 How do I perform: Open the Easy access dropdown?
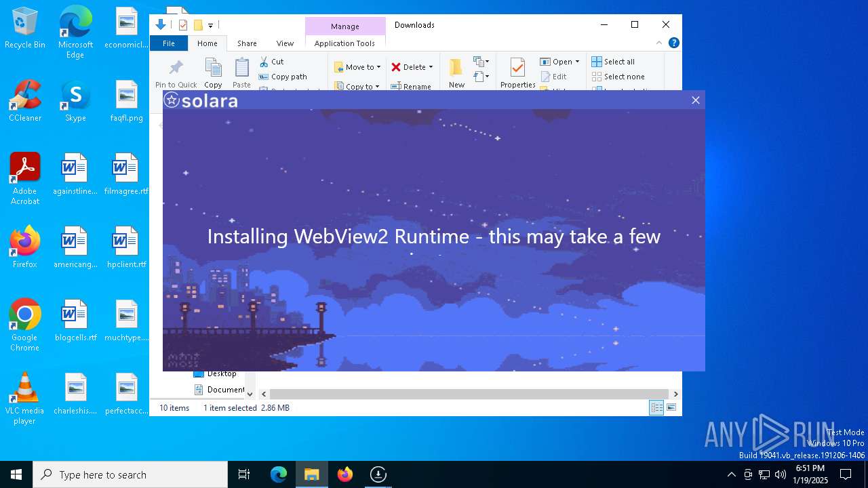pyautogui.click(x=481, y=77)
